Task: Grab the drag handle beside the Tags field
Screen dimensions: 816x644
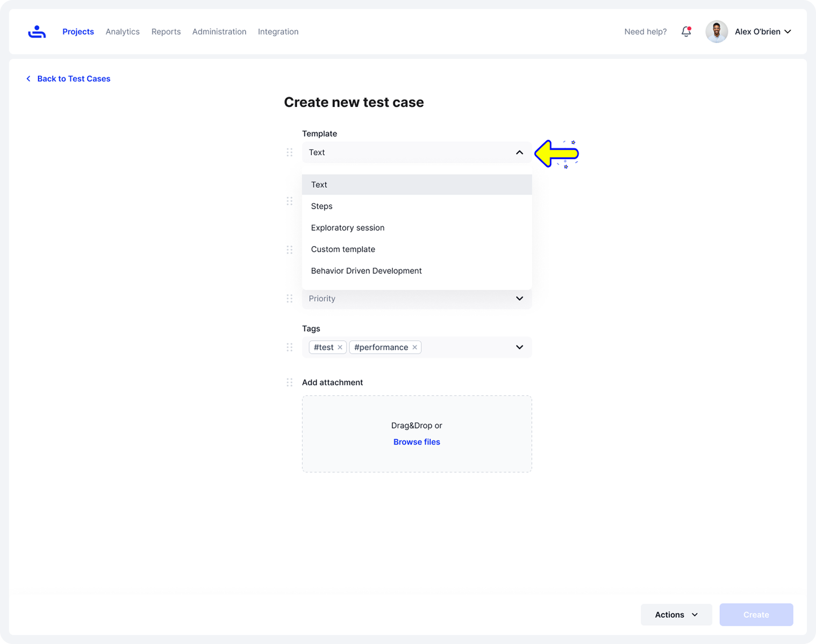Action: pos(290,347)
